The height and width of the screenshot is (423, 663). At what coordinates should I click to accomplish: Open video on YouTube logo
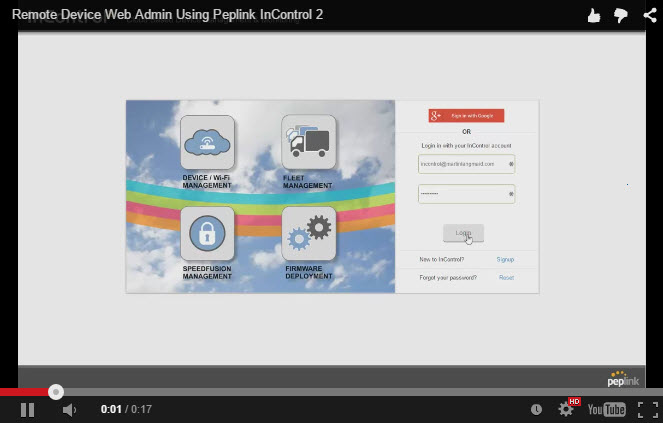click(606, 409)
